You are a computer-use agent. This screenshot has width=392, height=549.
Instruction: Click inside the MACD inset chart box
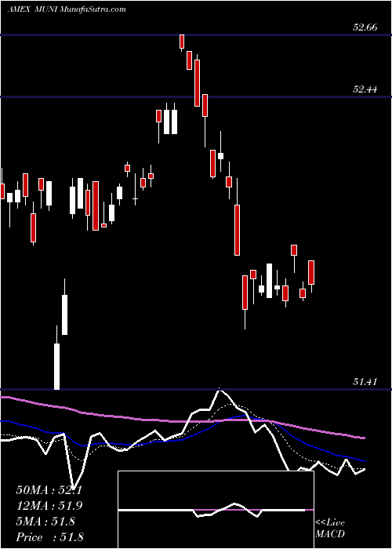216,510
